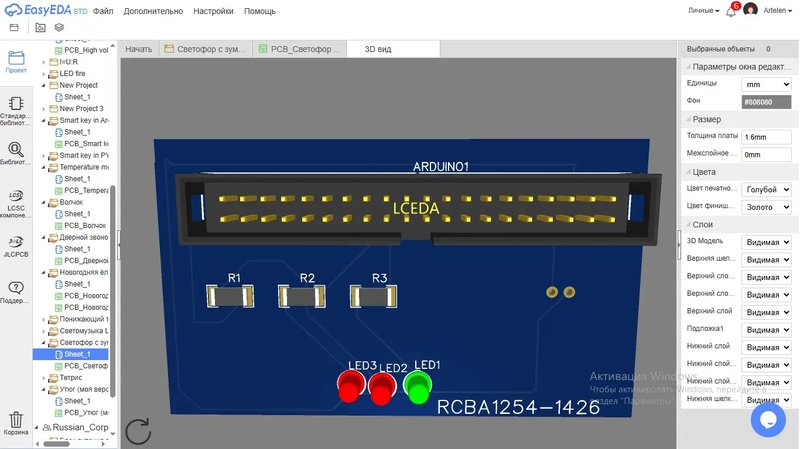This screenshot has width=800, height=449.
Task: Collapse the Слои section
Action: (x=688, y=224)
